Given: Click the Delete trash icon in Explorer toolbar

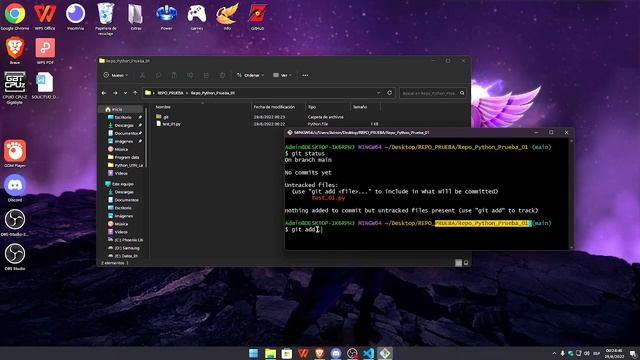Looking at the screenshot, I should (x=222, y=75).
